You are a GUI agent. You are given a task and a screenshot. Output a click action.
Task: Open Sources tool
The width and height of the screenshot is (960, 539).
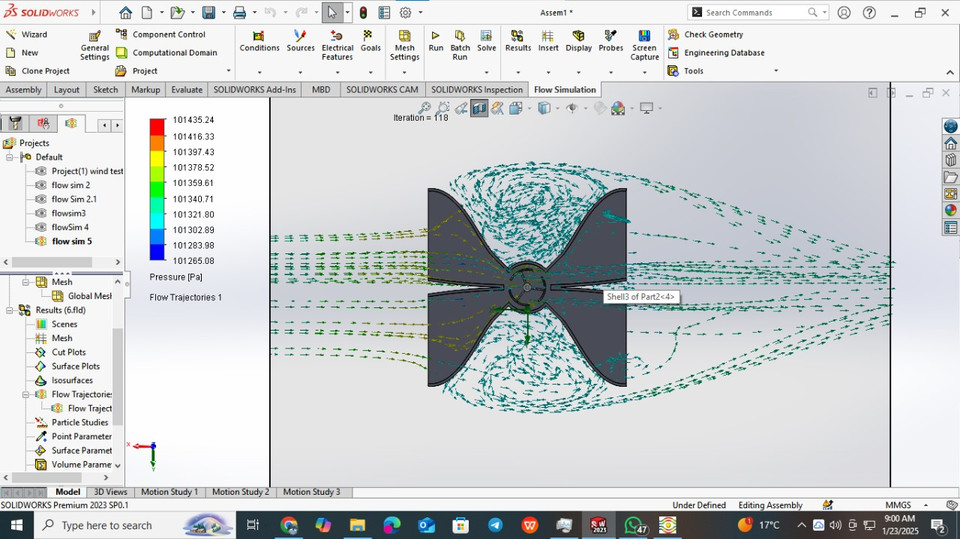[300, 41]
